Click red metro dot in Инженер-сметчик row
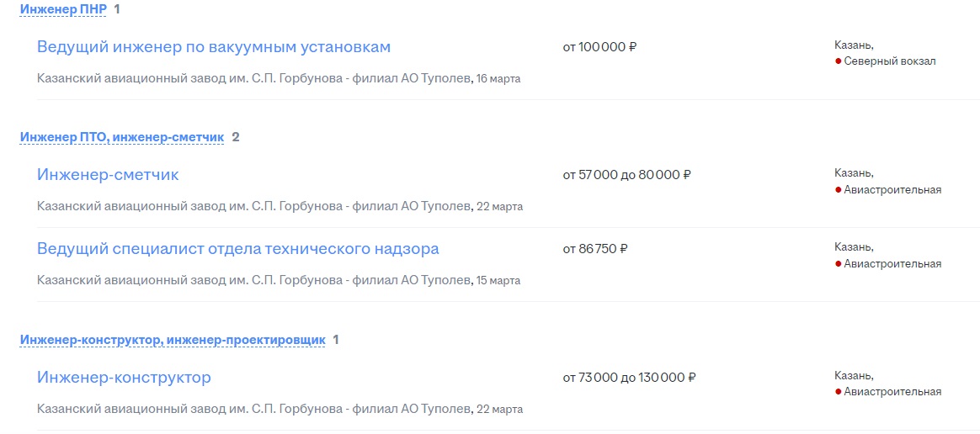This screenshot has height=434, width=980. click(x=838, y=190)
